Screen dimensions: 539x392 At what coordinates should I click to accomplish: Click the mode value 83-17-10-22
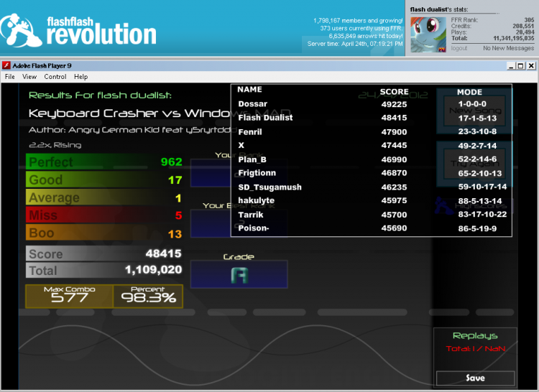pos(482,215)
